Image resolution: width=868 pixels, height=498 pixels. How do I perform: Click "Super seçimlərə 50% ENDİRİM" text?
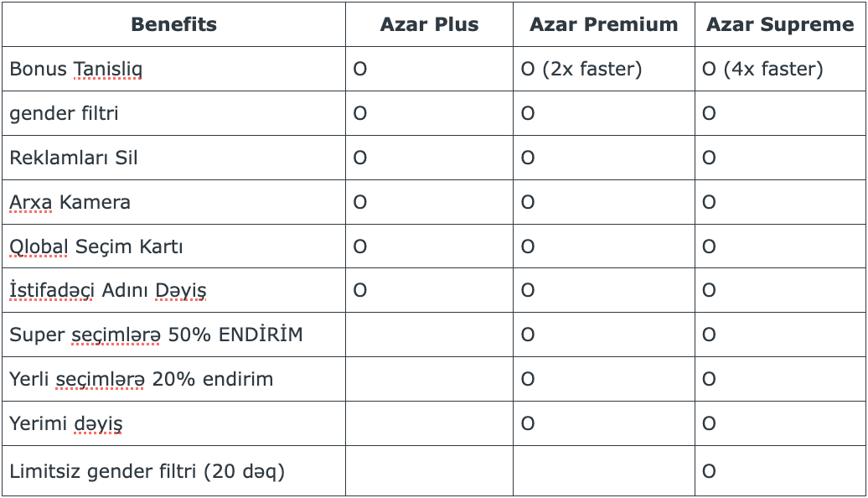pos(156,335)
